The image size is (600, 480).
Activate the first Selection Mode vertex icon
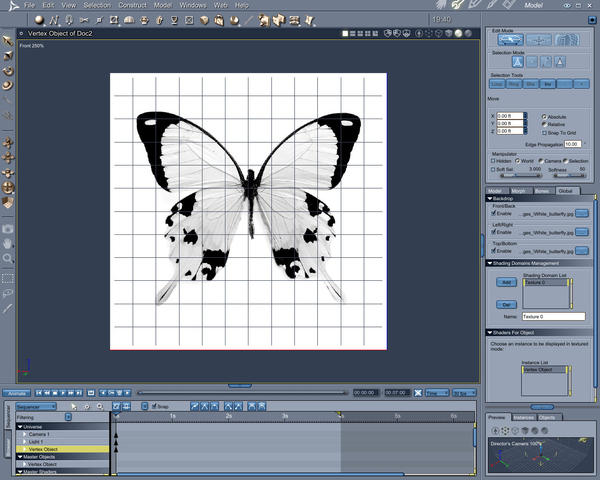[518, 62]
